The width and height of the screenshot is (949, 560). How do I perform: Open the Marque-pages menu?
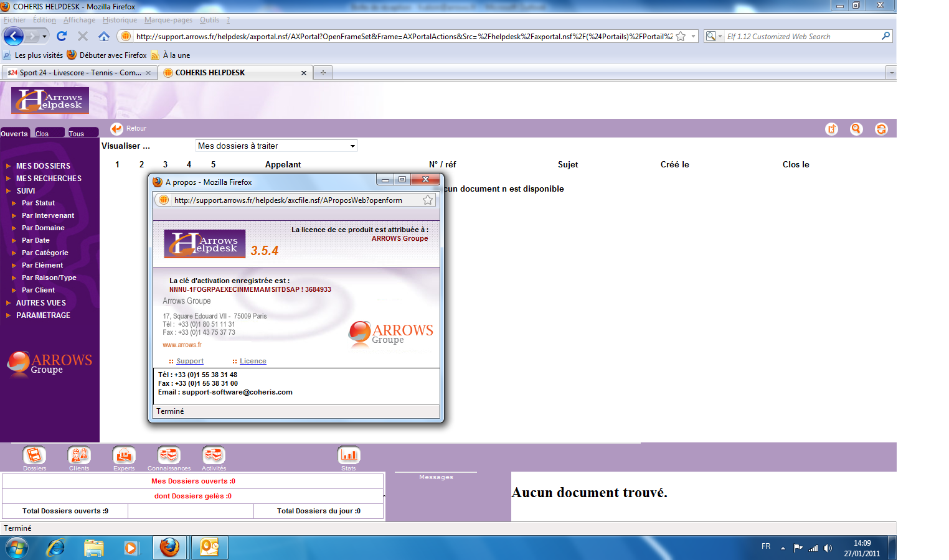click(168, 20)
